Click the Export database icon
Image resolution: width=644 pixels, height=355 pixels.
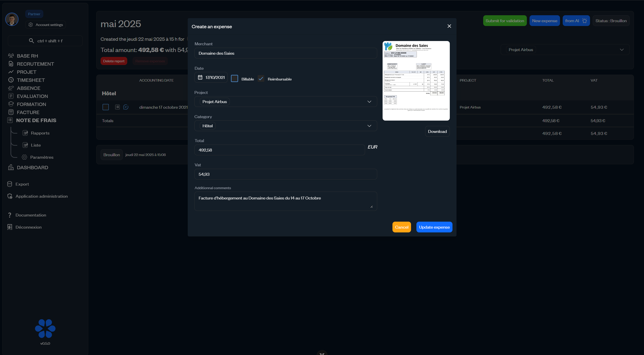click(10, 184)
